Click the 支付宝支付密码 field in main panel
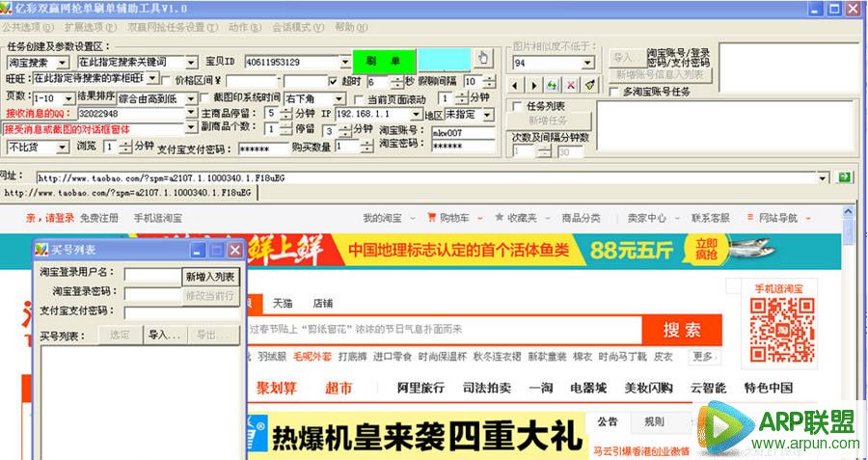 pyautogui.click(x=263, y=149)
